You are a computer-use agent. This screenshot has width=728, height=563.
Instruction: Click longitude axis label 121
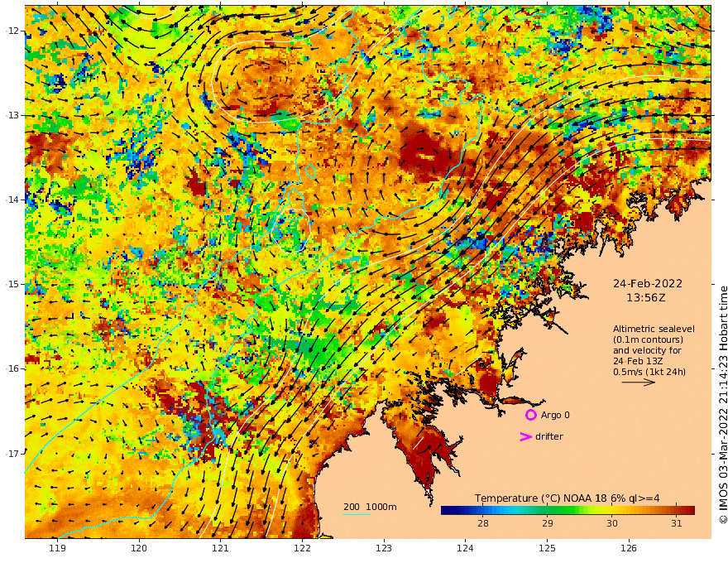[221, 548]
